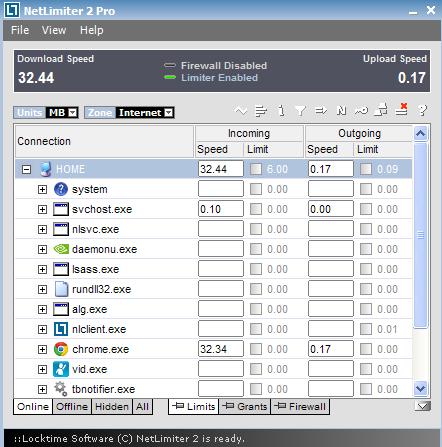This screenshot has width=442, height=447.
Task: Open the View menu
Action: point(54,30)
